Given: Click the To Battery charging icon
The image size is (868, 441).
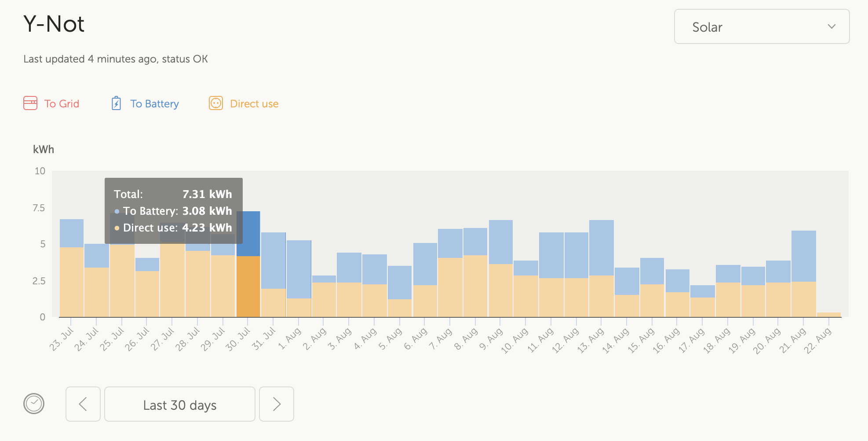Looking at the screenshot, I should pos(116,103).
